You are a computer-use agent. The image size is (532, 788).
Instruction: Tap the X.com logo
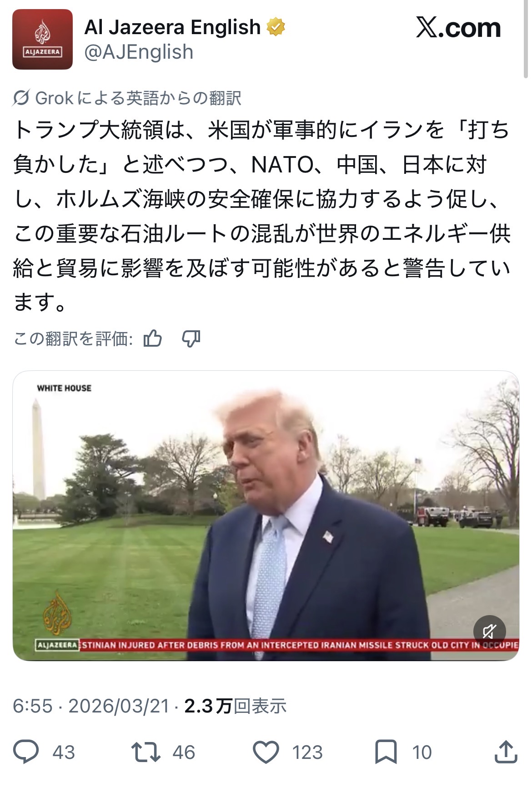point(458,28)
